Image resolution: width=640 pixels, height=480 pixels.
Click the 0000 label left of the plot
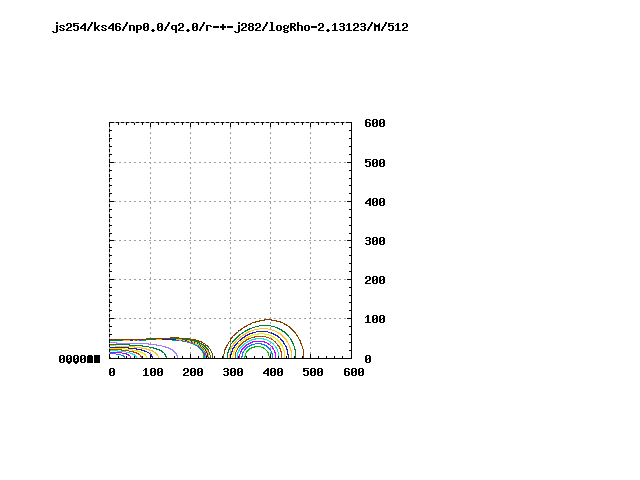(x=79, y=359)
